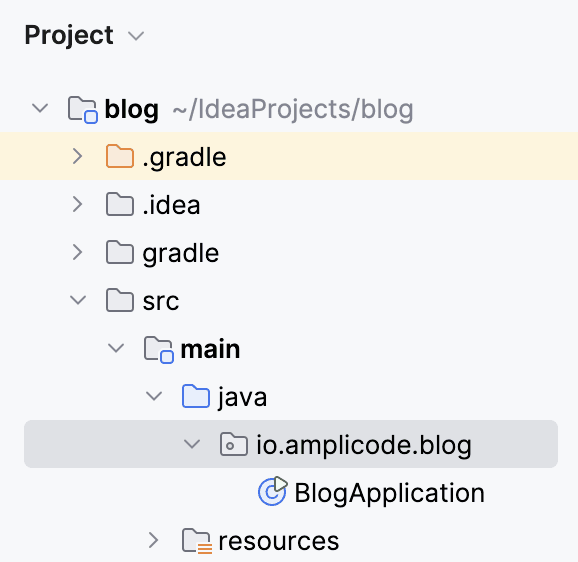Click the BlogApplication runnable class icon
Viewport: 578px width, 562px height.
click(x=272, y=491)
